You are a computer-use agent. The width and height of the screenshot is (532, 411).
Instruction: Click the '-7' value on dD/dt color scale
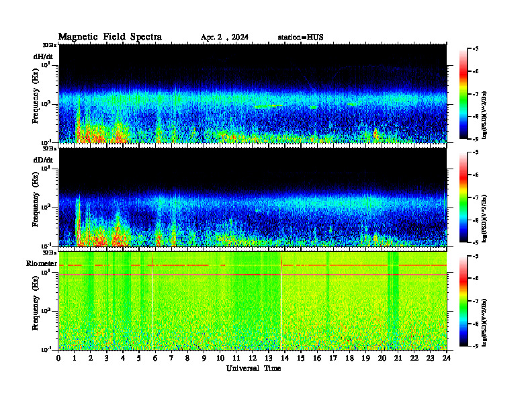tap(476, 197)
